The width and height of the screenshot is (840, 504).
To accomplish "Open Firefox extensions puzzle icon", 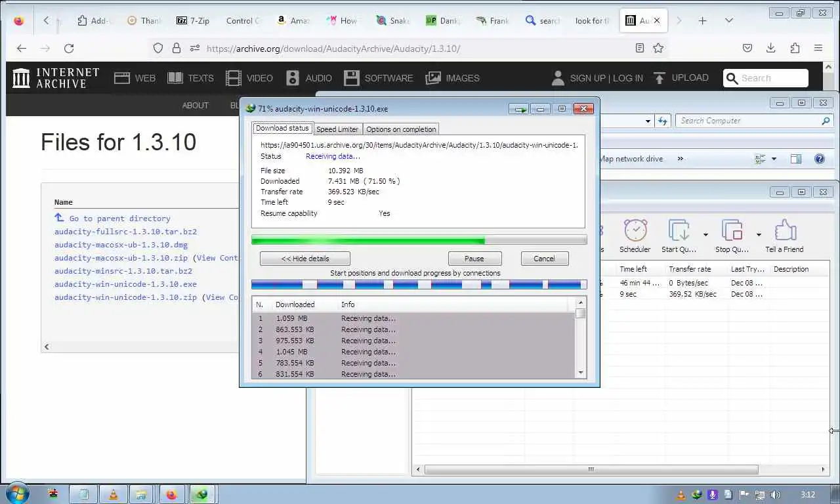I will click(795, 48).
